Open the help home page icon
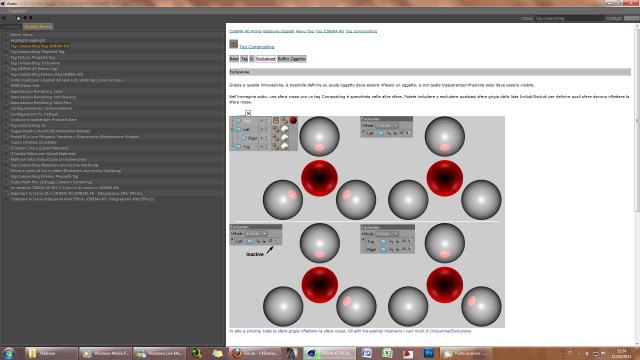 coord(18,18)
